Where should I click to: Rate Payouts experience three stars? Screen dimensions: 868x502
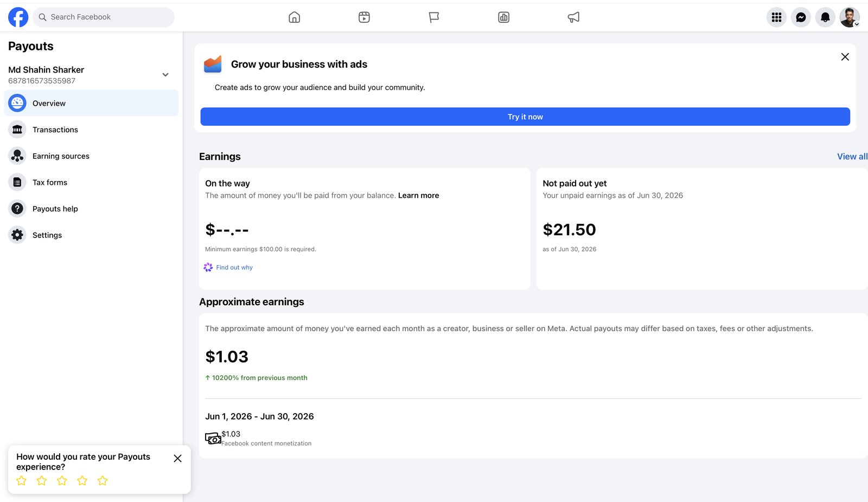coord(62,481)
